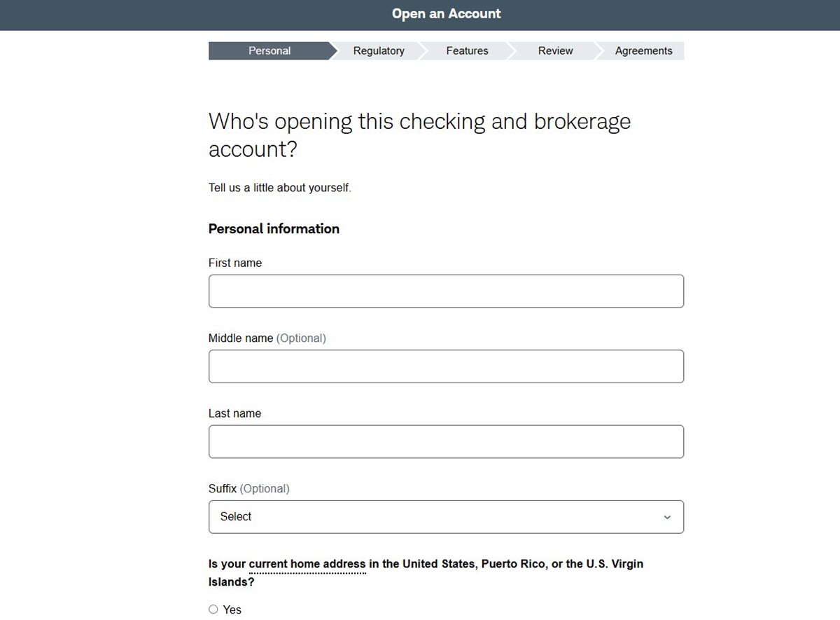840x620 pixels.
Task: Go to the Regulatory step
Action: click(379, 50)
